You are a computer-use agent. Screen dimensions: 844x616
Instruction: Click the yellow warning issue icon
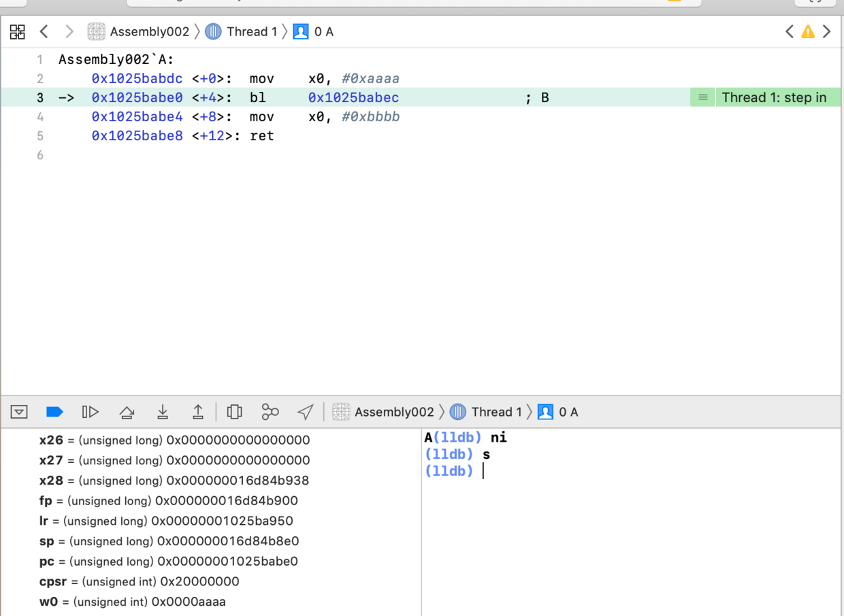(x=808, y=31)
